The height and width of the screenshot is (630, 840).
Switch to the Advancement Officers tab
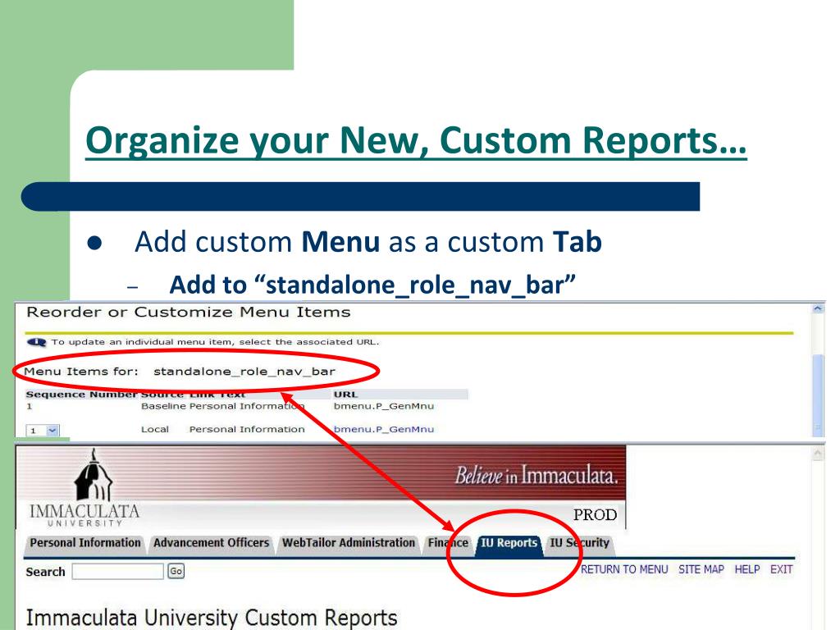point(211,543)
